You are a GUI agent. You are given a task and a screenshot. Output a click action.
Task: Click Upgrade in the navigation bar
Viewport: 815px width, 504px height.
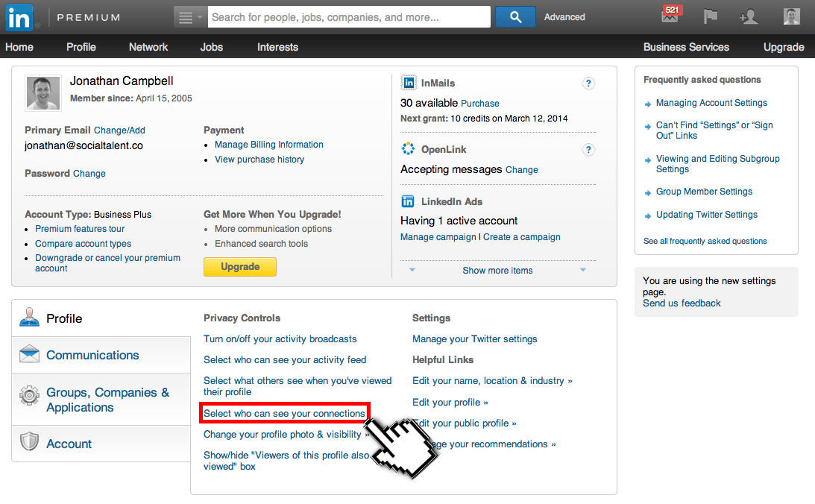pyautogui.click(x=784, y=47)
